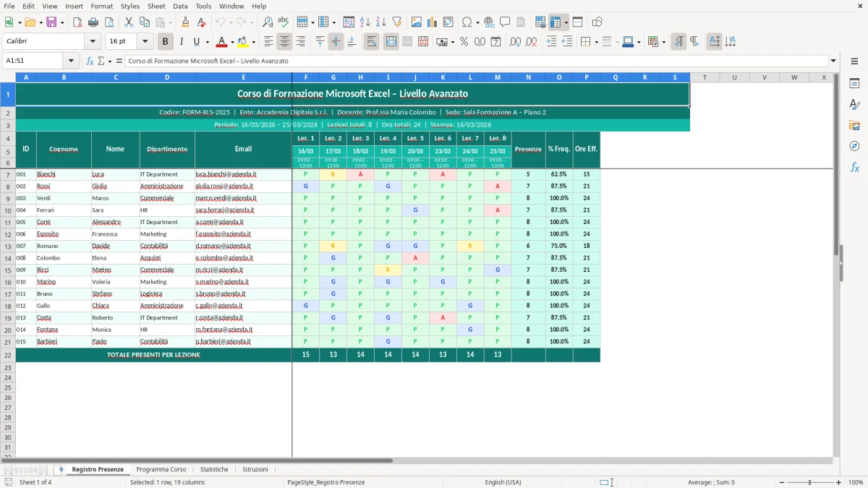Insert Chart icon in toolbar
This screenshot has width=868, height=488.
point(433,22)
